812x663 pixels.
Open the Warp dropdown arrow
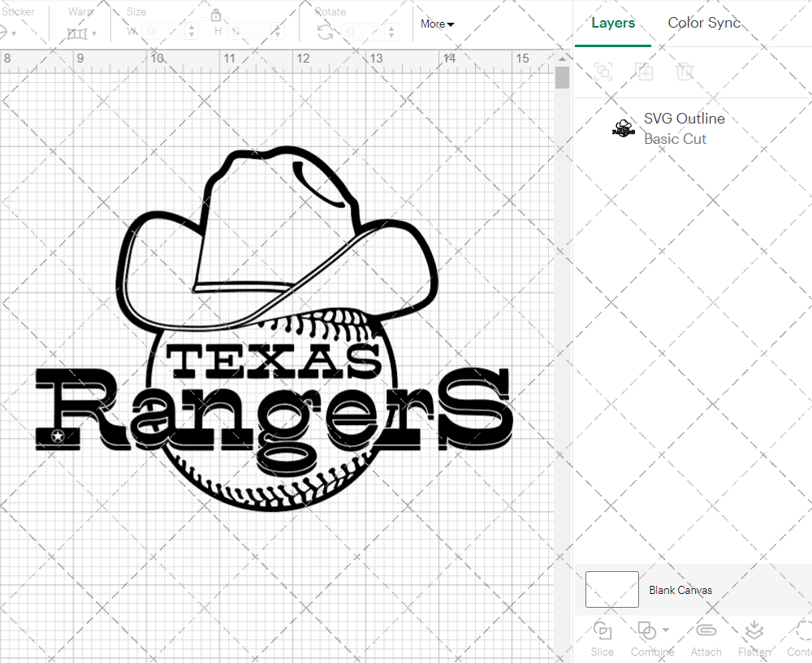(x=94, y=34)
